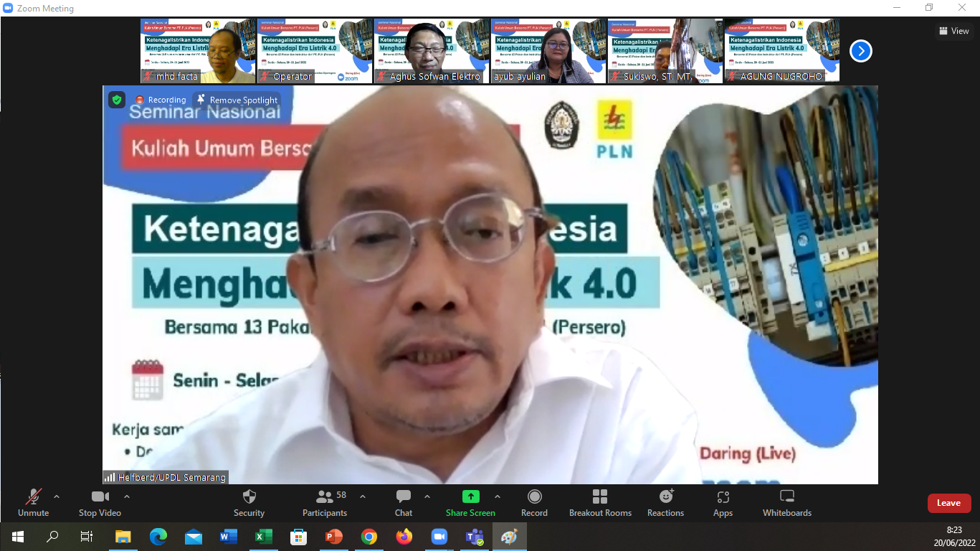Open Breakout Rooms
Image resolution: width=980 pixels, height=551 pixels.
(600, 497)
